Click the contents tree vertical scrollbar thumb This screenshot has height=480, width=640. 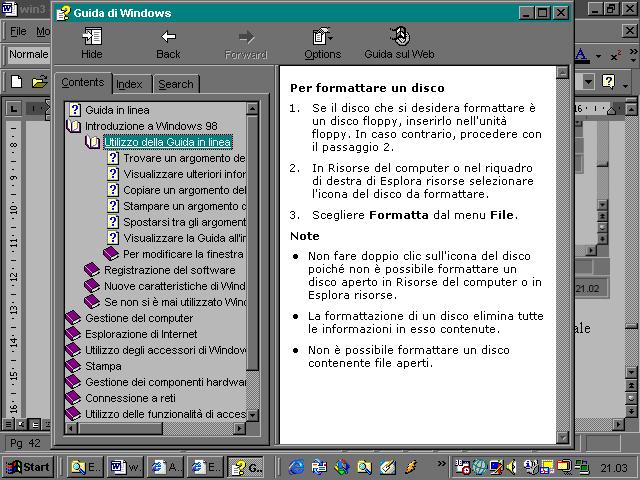click(x=252, y=243)
